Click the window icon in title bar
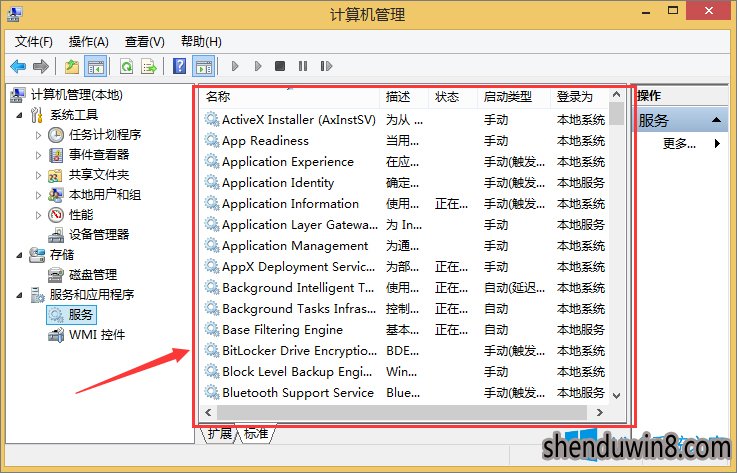Viewport: 737px width, 473px height. click(14, 14)
